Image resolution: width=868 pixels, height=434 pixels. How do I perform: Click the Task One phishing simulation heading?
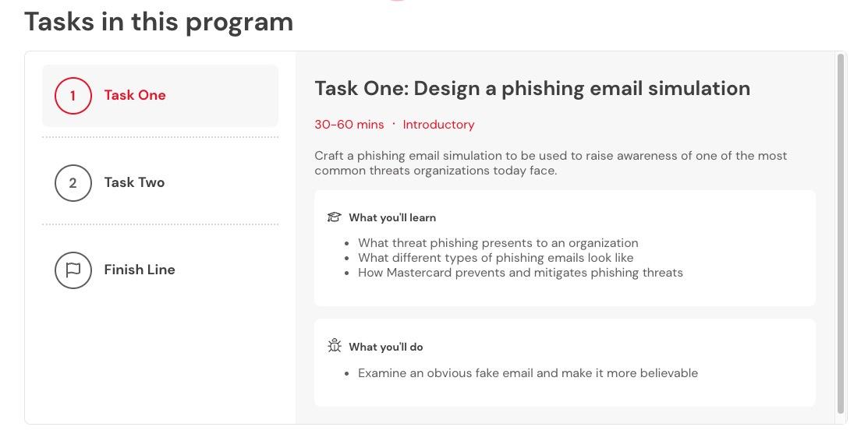(532, 89)
